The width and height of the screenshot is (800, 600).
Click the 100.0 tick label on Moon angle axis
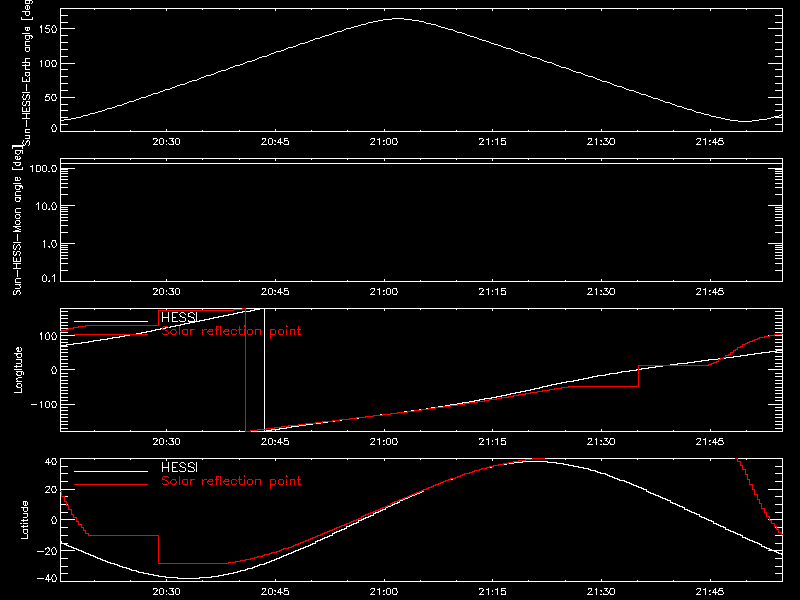tap(43, 168)
